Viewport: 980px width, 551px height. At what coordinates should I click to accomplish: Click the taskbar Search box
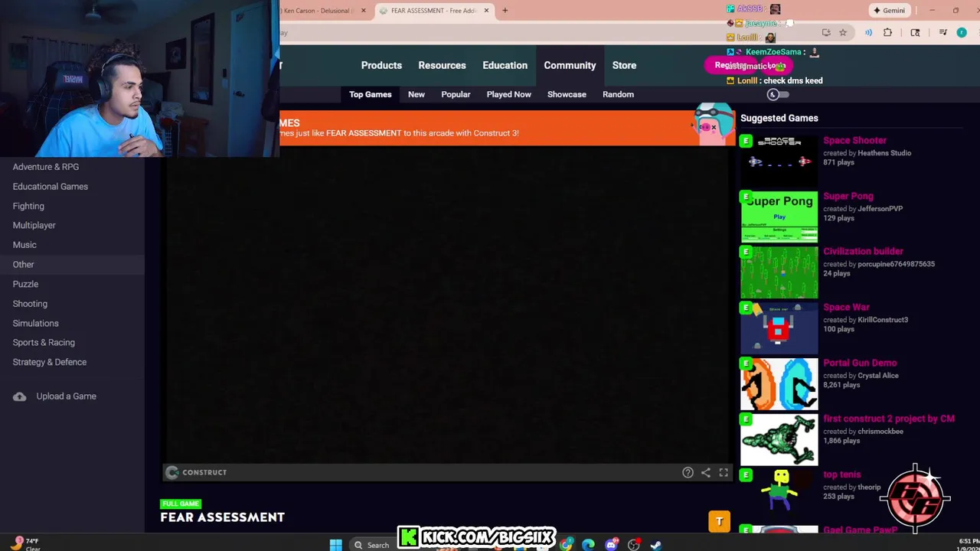[372, 545]
